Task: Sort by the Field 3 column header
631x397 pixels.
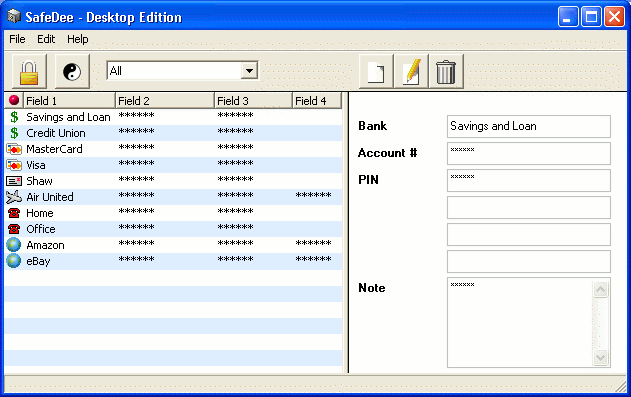Action: 254,101
